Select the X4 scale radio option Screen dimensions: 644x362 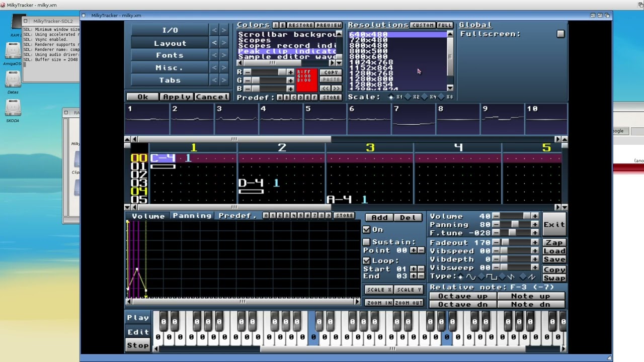425,97
